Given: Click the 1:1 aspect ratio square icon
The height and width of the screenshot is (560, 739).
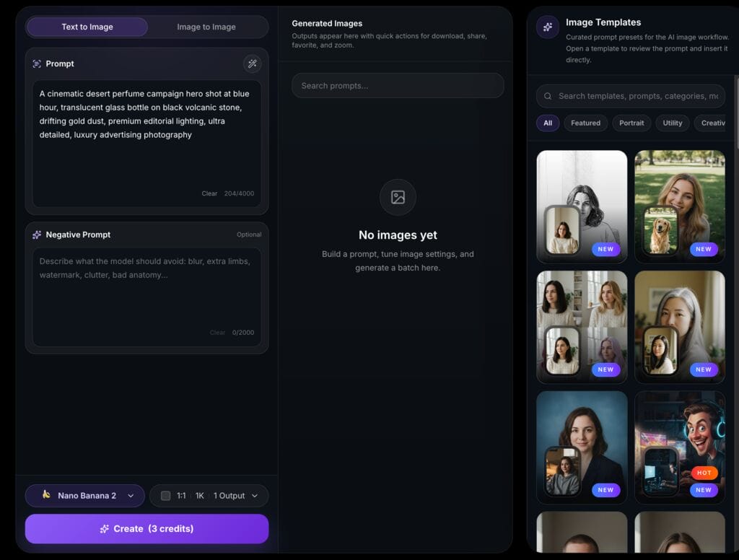Looking at the screenshot, I should [x=165, y=496].
